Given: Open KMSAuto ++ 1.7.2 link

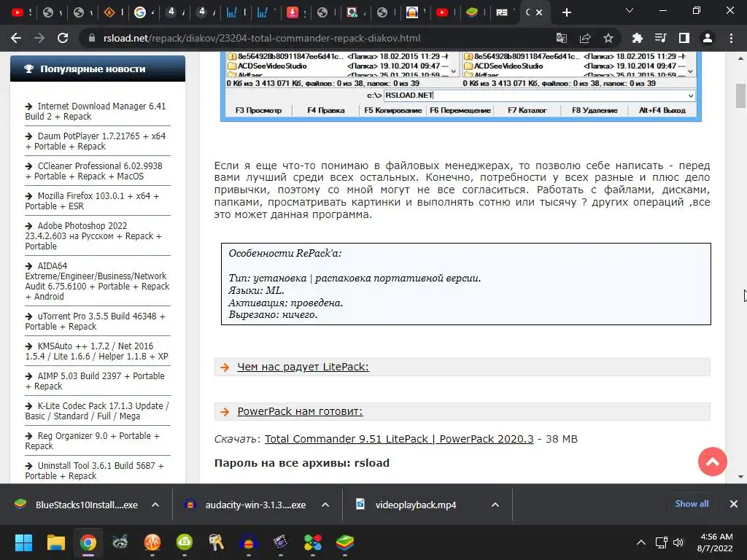Looking at the screenshot, I should (x=97, y=351).
